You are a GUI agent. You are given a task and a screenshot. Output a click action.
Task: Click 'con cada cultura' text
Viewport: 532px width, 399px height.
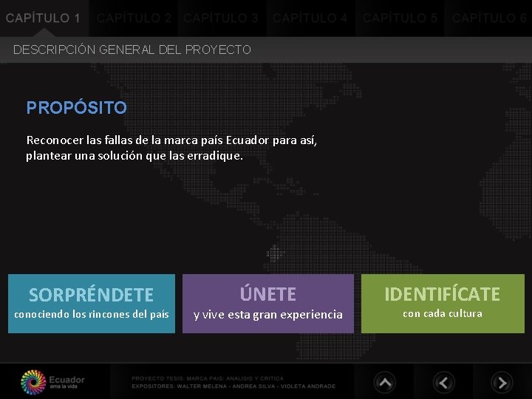coord(443,313)
